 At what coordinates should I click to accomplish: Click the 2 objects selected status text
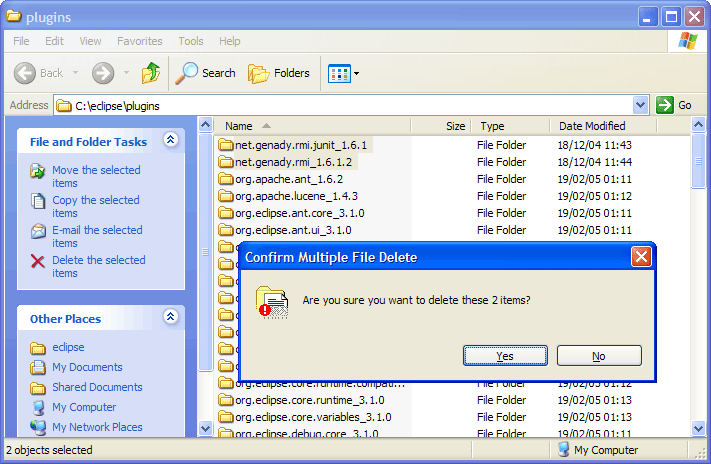pyautogui.click(x=49, y=450)
